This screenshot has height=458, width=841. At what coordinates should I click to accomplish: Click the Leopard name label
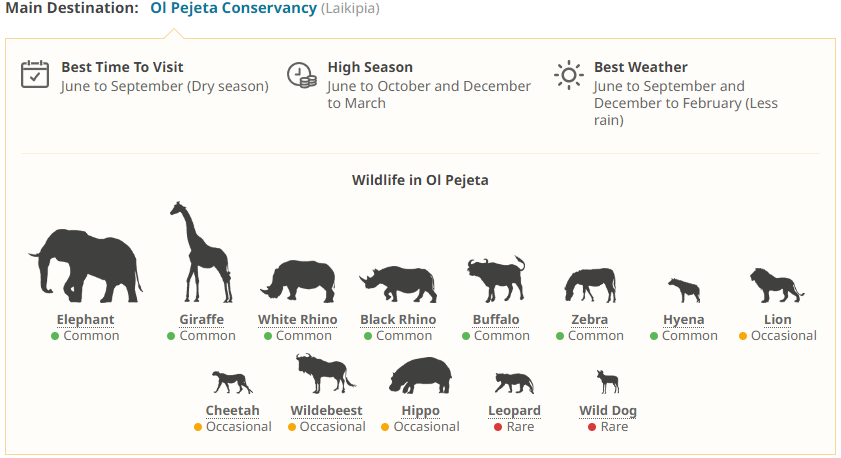point(514,411)
